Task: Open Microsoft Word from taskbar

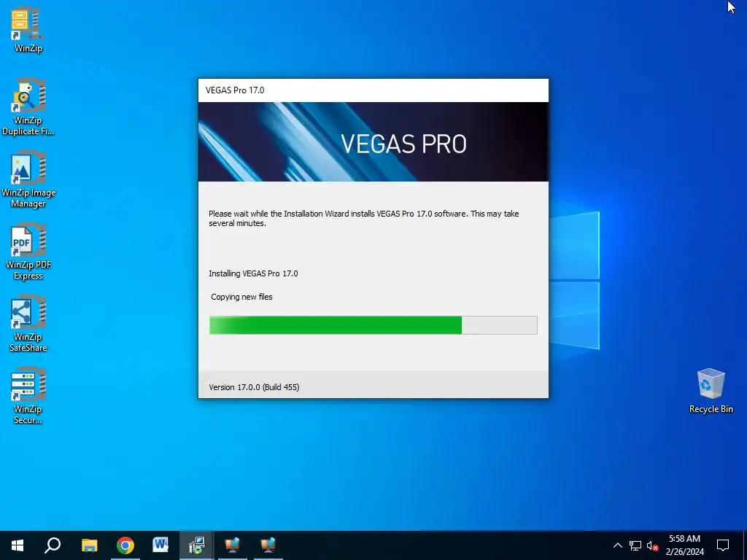Action: pos(160,545)
